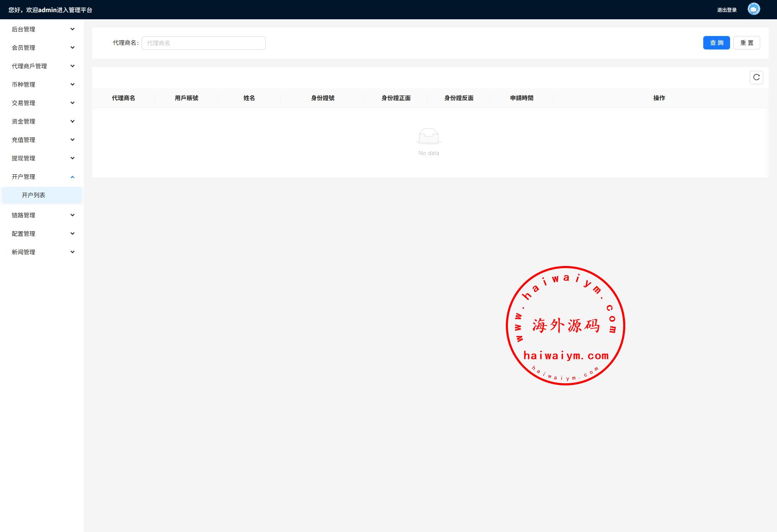The height and width of the screenshot is (532, 777).
Task: Click the blue 查詢 button
Action: click(x=716, y=43)
